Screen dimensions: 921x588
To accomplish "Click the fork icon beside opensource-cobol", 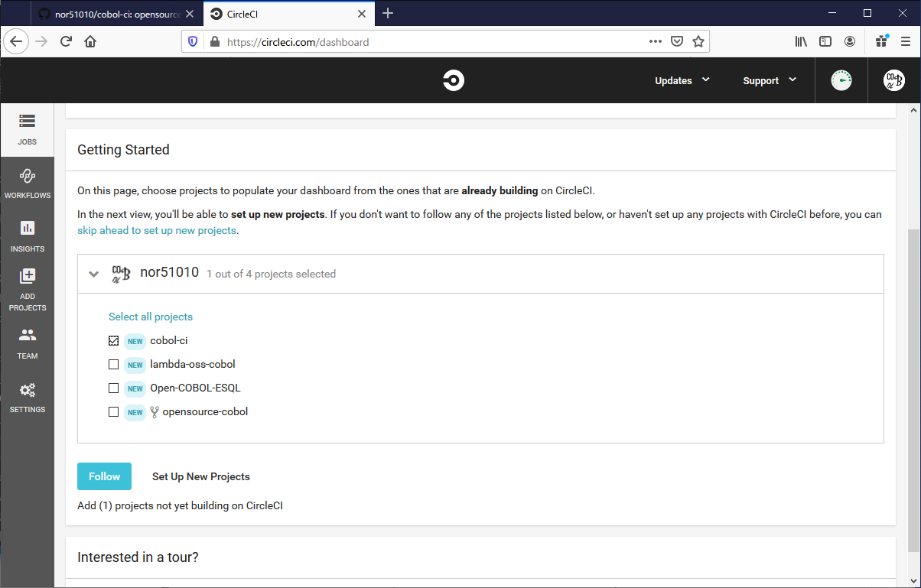I will pos(155,411).
